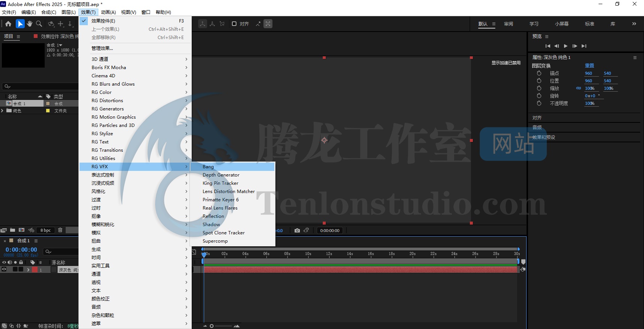The image size is (644, 329).
Task: Select the Dolly camera tool
Action: (x=70, y=24)
